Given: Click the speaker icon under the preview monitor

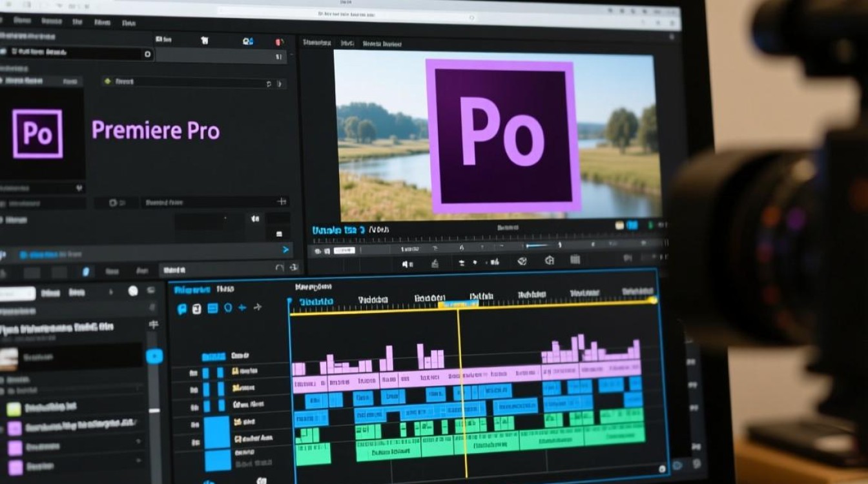Looking at the screenshot, I should pyautogui.click(x=408, y=264).
